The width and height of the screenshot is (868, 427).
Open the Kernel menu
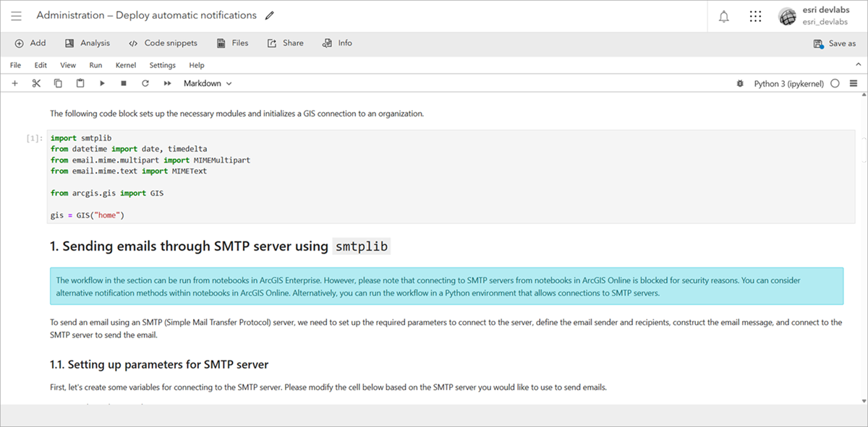(125, 65)
